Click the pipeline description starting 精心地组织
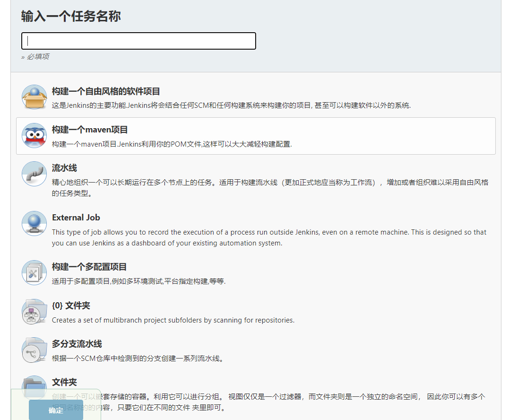Screen dimensions: 509x420 coord(270,188)
